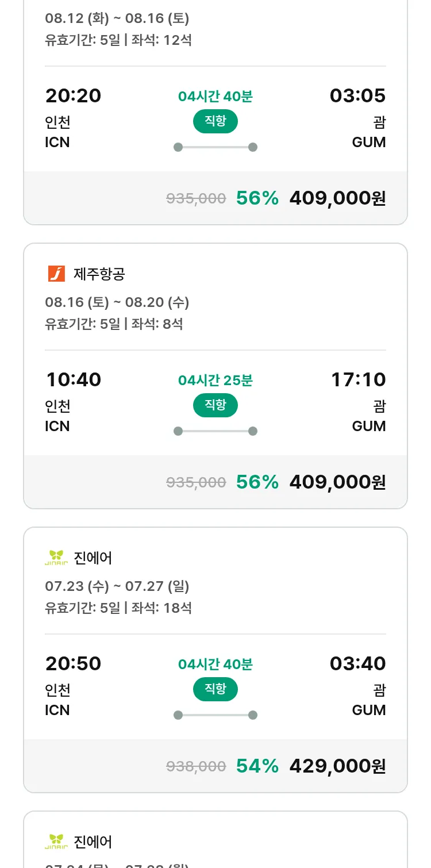The image size is (431, 868).
Task: Click the Jin Air logo on the bottom partial card
Action: point(56,842)
